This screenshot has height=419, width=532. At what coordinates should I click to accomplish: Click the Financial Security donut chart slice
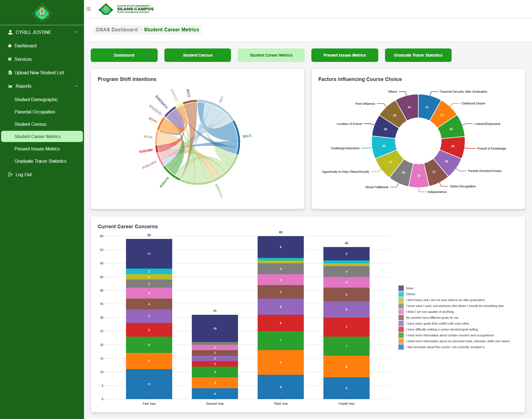point(428,107)
